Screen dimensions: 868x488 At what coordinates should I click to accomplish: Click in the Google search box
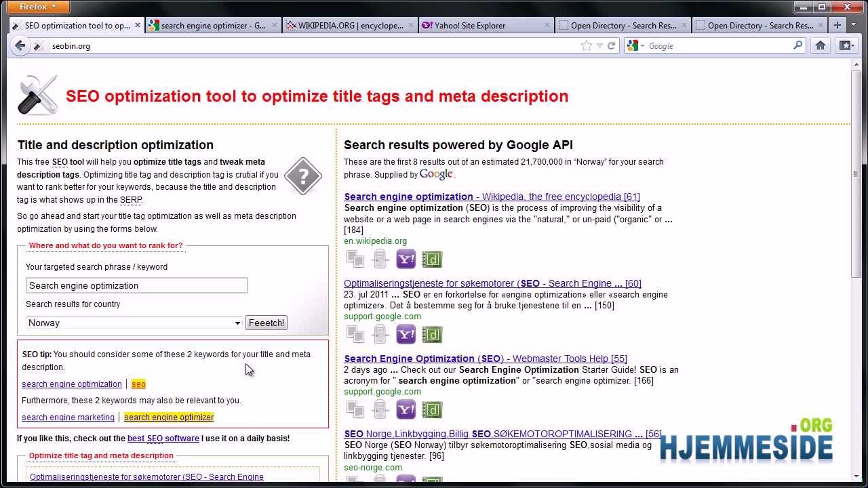[x=719, y=46]
